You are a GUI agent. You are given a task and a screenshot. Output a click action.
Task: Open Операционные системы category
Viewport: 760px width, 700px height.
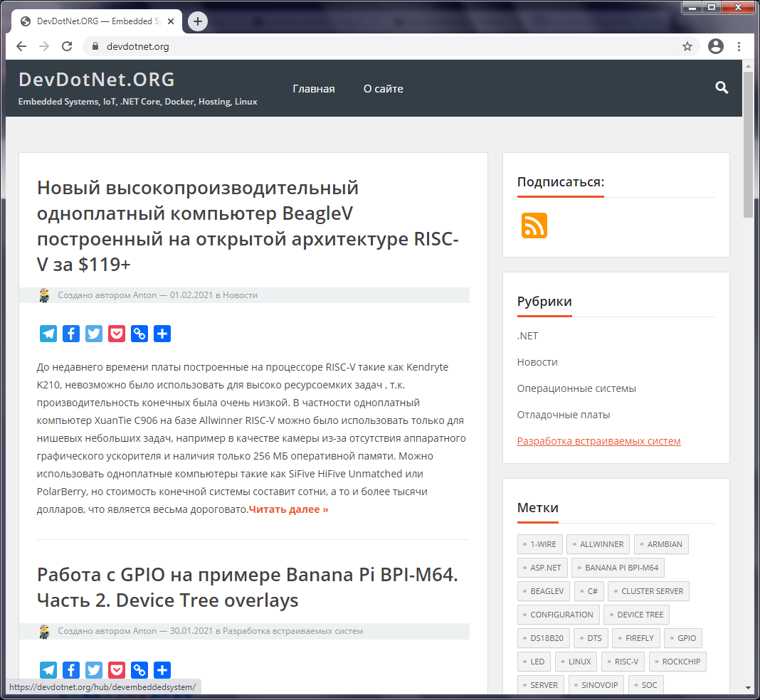pos(576,388)
